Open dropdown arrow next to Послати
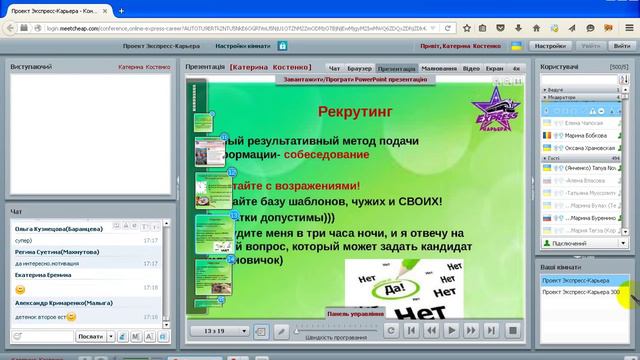Screen dimensions: 640x360 [x=111, y=337]
